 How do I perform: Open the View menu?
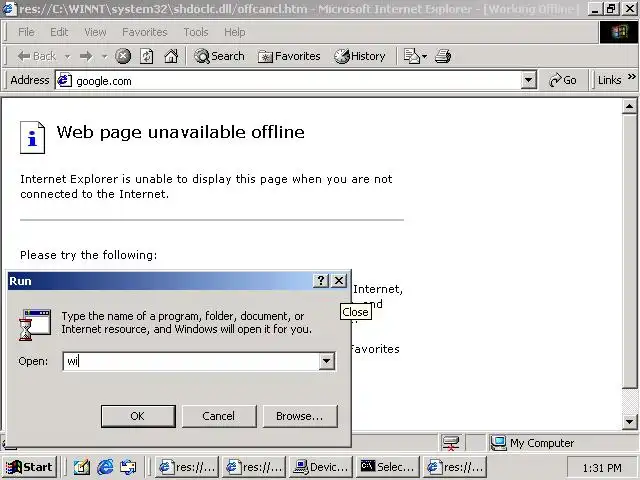pos(95,32)
